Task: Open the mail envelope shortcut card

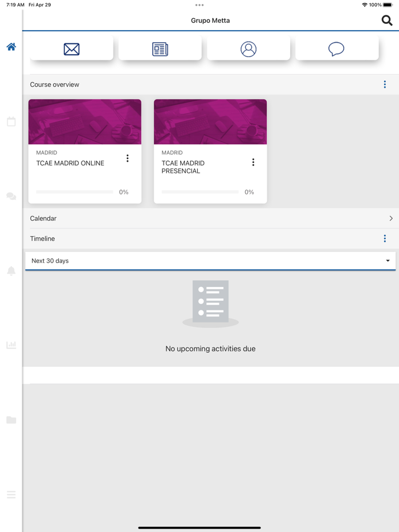Action: click(x=72, y=49)
